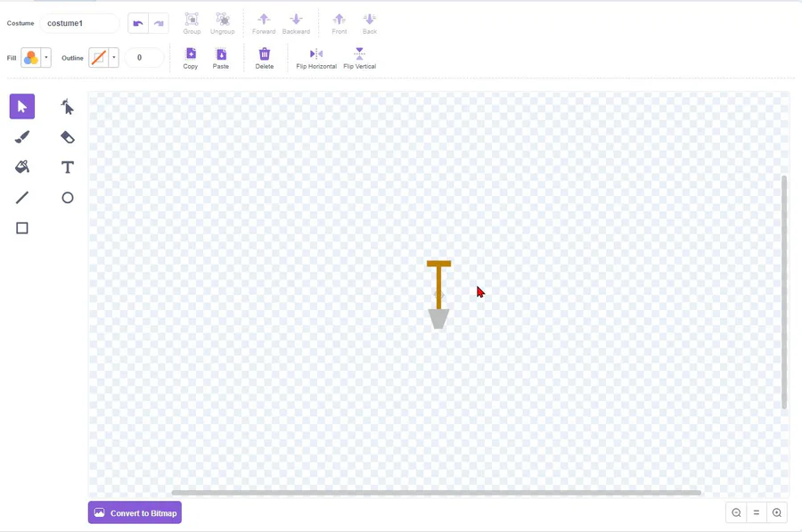Click the Ungroup objects icon

[x=223, y=23]
